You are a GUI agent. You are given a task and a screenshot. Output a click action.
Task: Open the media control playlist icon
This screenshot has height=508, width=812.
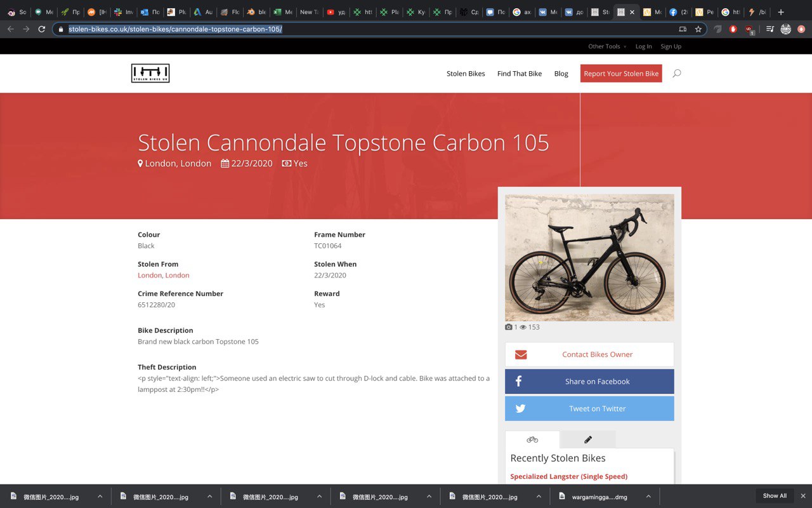pyautogui.click(x=769, y=29)
